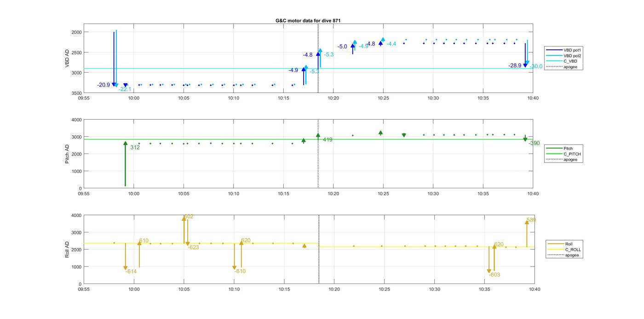Select the 'C_VBD' legend entry

point(570,61)
